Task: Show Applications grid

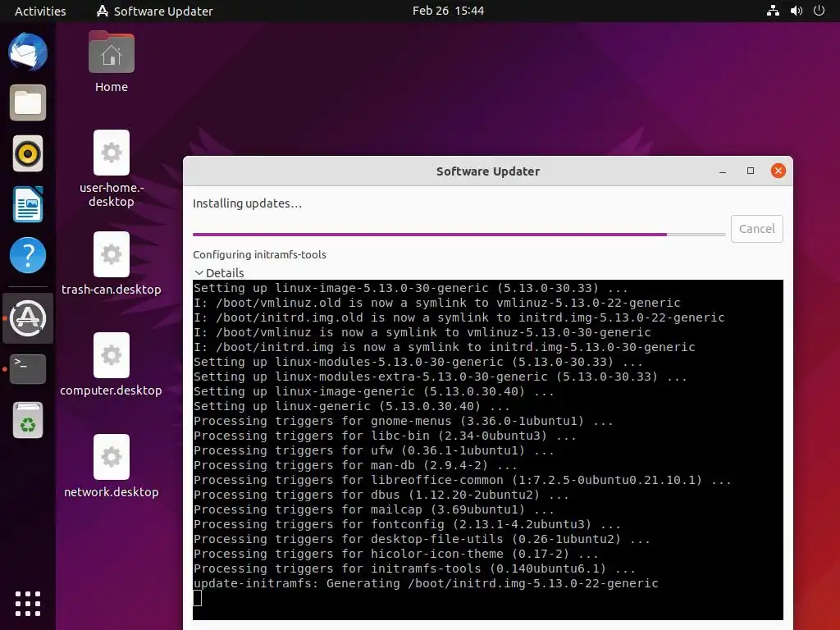Action: tap(28, 604)
